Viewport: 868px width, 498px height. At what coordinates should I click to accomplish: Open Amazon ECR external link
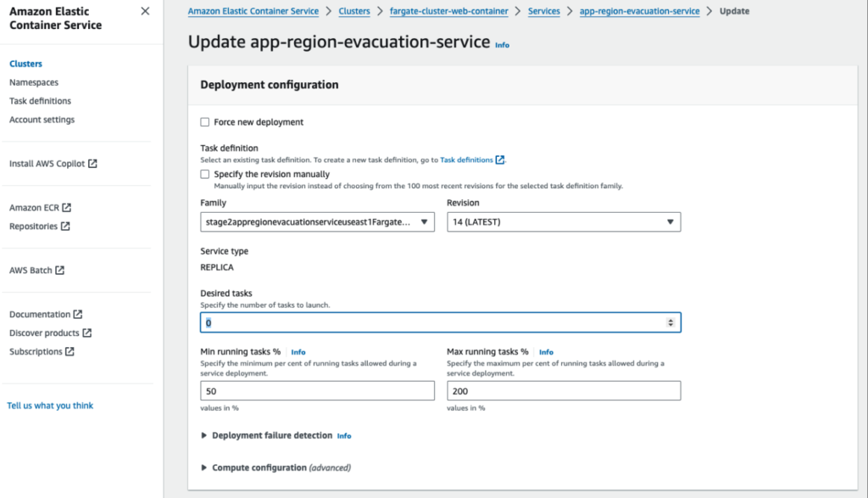pyautogui.click(x=41, y=207)
